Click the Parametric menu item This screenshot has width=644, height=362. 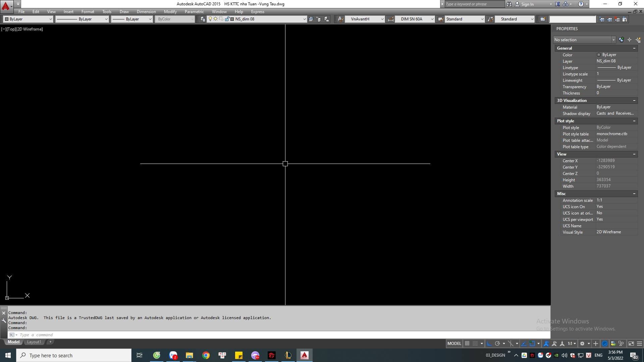(194, 11)
